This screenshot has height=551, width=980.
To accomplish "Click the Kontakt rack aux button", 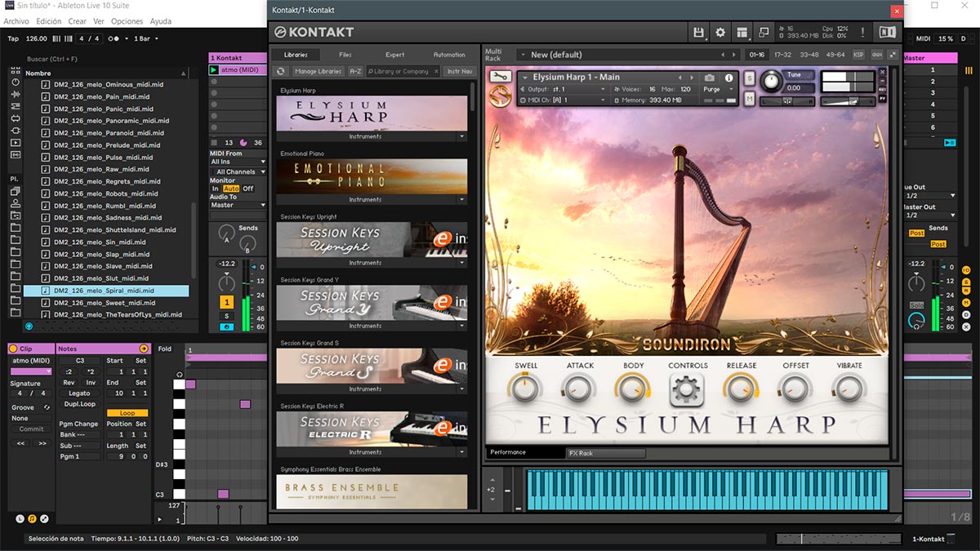I will pos(877,55).
